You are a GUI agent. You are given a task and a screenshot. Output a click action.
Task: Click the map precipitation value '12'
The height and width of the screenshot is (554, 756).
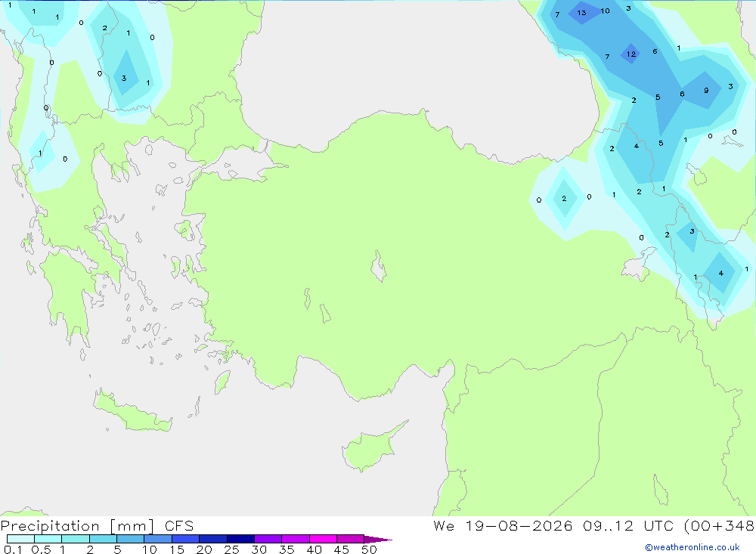pos(631,54)
